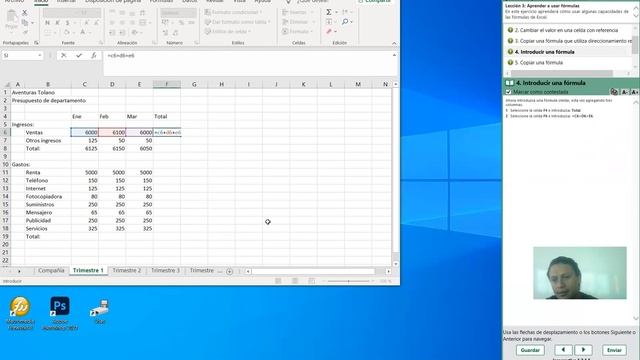Image resolution: width=640 pixels, height=360 pixels.
Task: Click the Cut scissors icon
Action: click(25, 13)
